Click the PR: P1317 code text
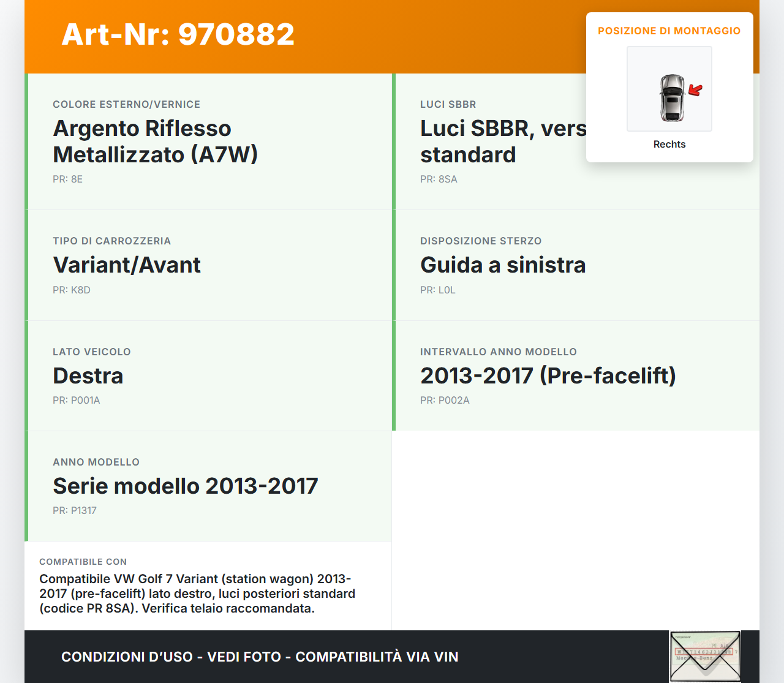This screenshot has height=683, width=784. [75, 510]
